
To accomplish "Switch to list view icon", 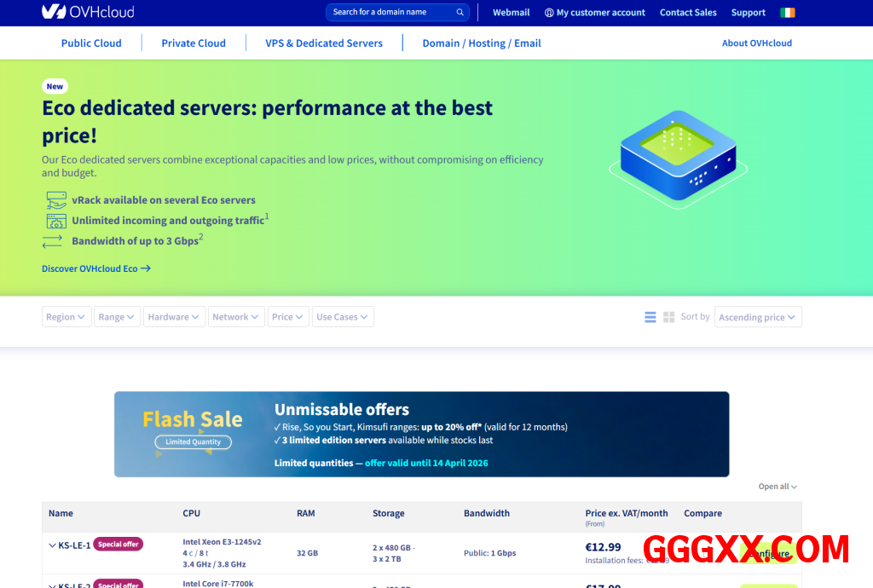I will pos(650,317).
